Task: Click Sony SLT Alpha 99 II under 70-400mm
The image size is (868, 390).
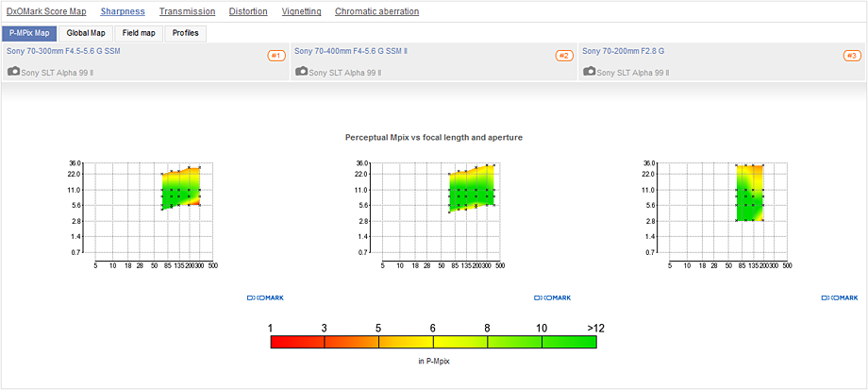Action: pos(345,73)
